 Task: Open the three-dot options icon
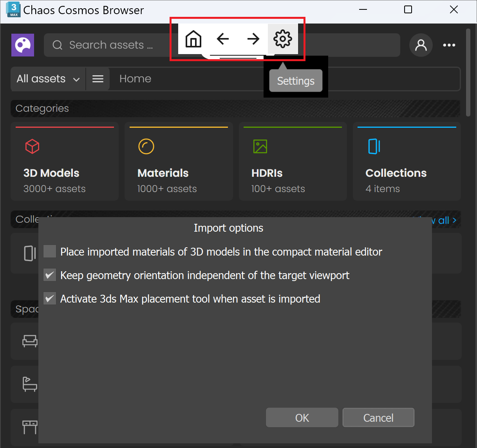tap(449, 45)
